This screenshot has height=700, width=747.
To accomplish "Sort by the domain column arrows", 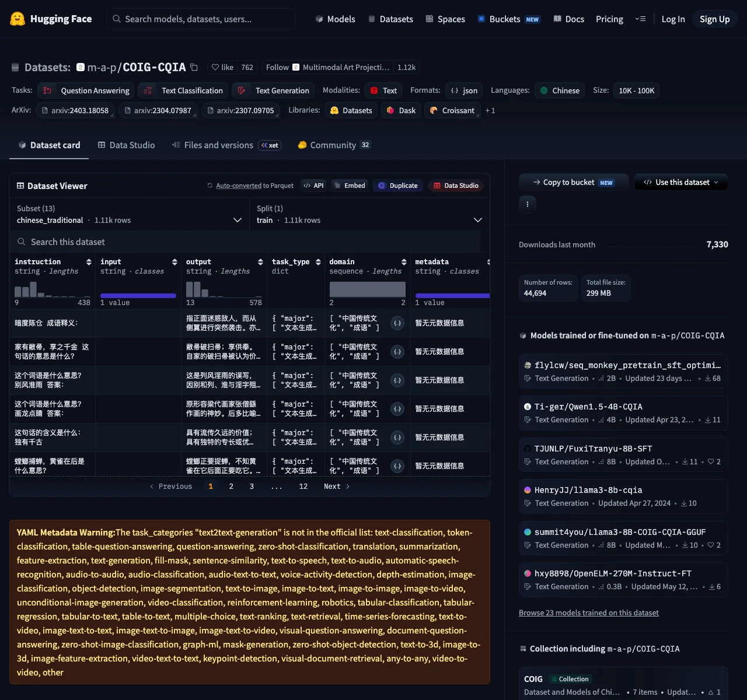I will (x=404, y=262).
